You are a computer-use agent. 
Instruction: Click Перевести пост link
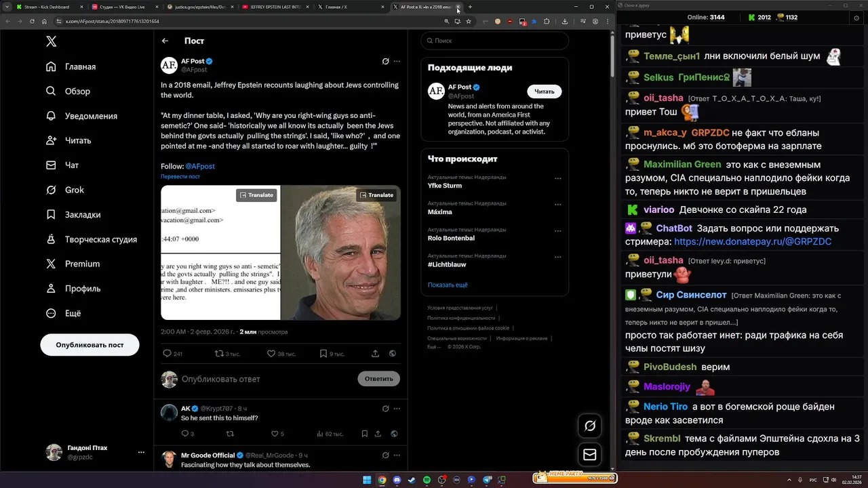coord(180,176)
